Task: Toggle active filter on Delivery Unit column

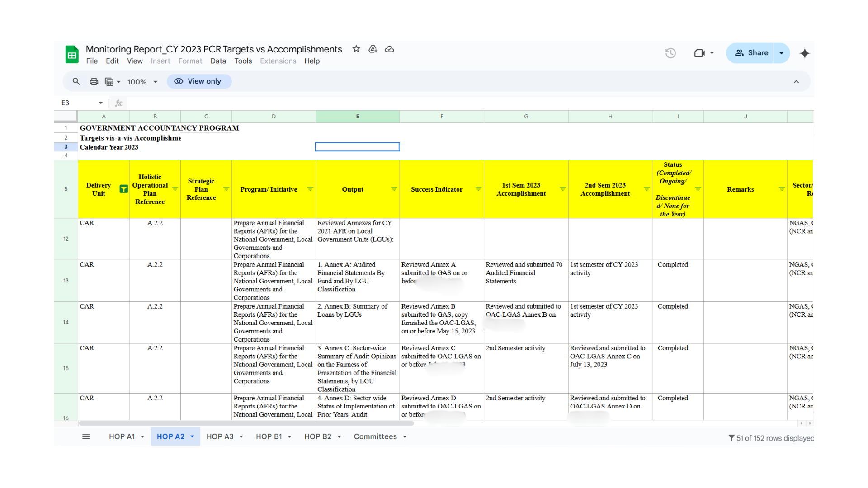Action: 123,189
